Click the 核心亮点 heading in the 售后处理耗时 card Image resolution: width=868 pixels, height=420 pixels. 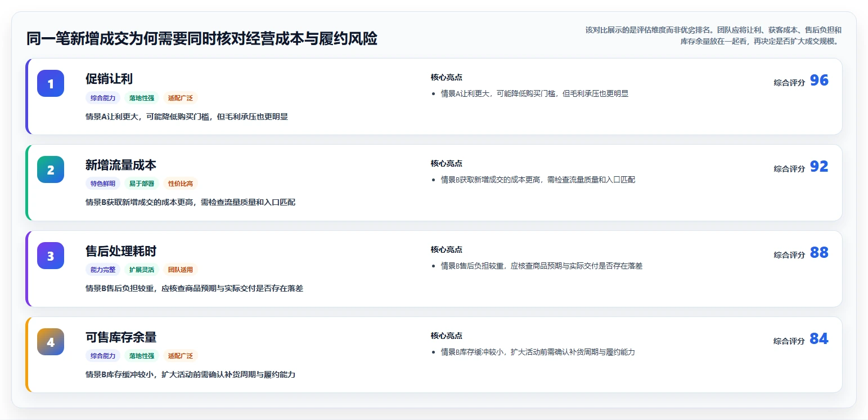447,249
